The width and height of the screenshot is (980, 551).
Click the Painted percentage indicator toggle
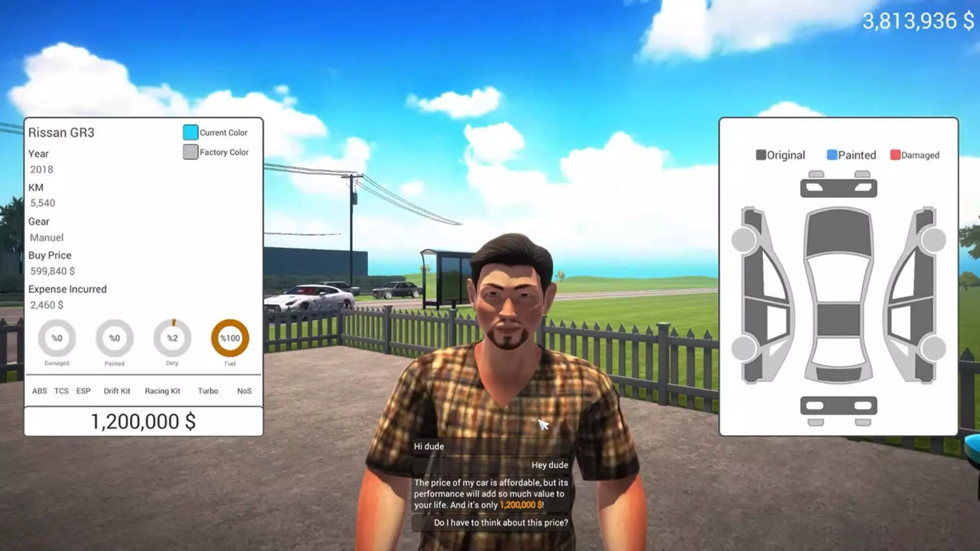(114, 338)
